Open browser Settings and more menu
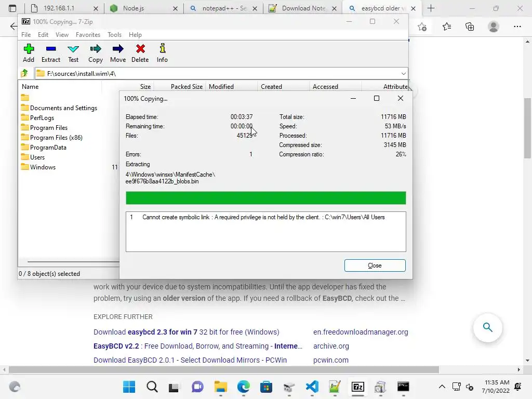Viewport: 532px width, 399px height. pyautogui.click(x=517, y=26)
